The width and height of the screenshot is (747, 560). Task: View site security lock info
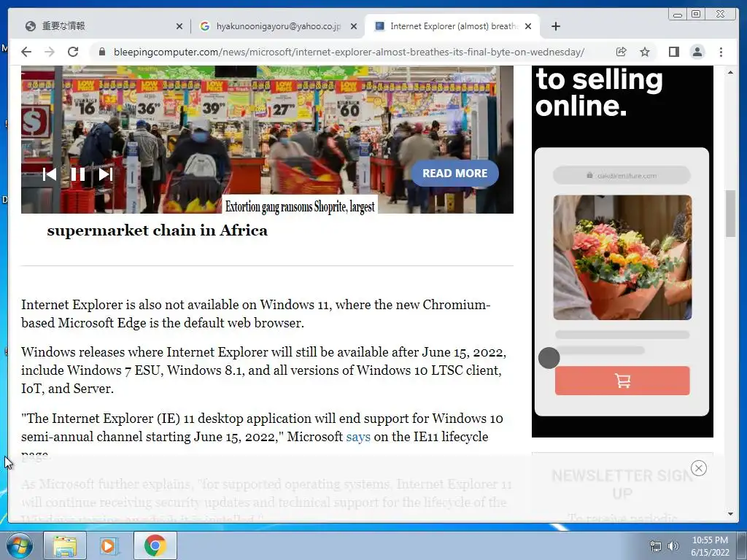[102, 52]
